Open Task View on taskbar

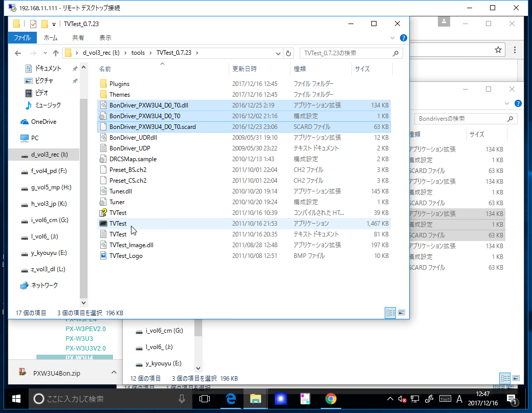click(x=205, y=399)
